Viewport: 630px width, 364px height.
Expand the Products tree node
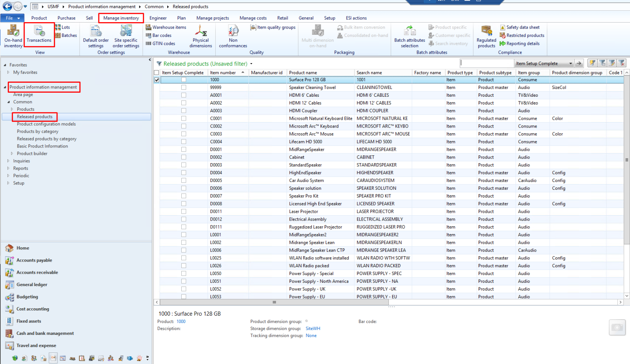click(x=12, y=109)
